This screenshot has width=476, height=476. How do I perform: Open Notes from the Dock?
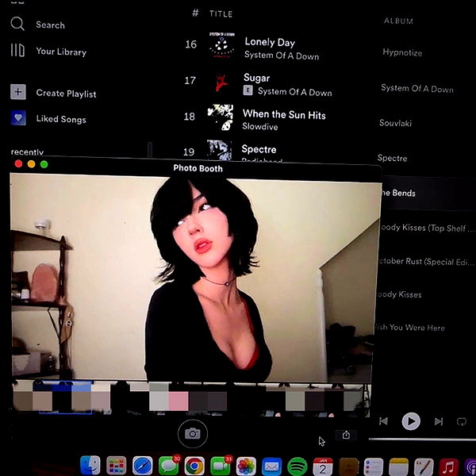point(398,467)
